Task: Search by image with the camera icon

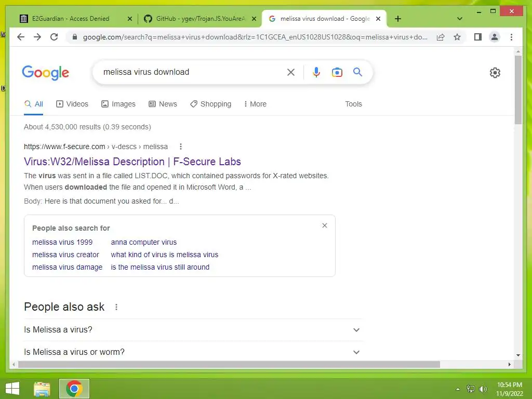Action: (x=337, y=72)
